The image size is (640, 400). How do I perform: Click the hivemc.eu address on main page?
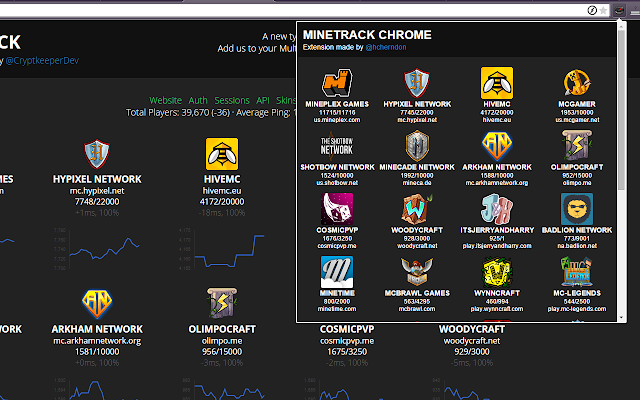tap(222, 191)
